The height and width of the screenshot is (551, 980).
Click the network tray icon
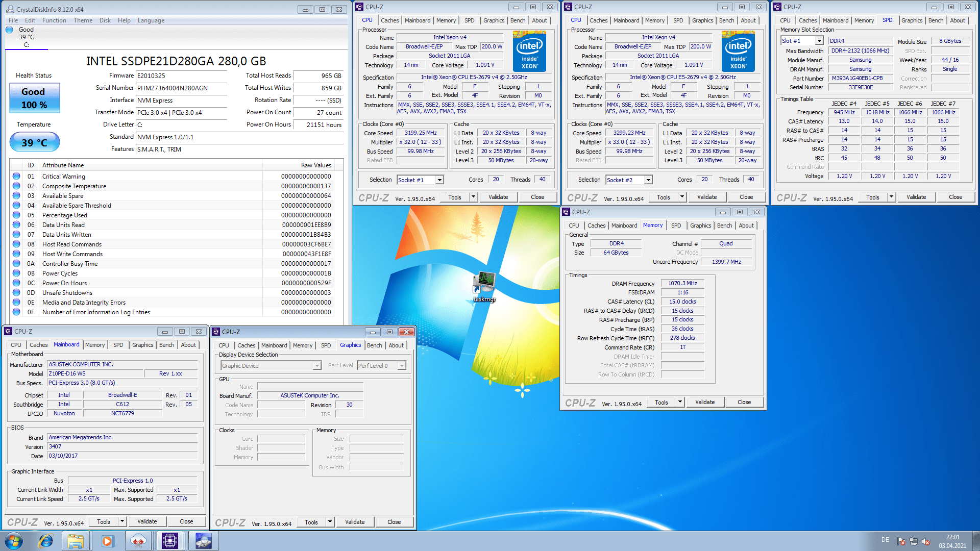(914, 542)
